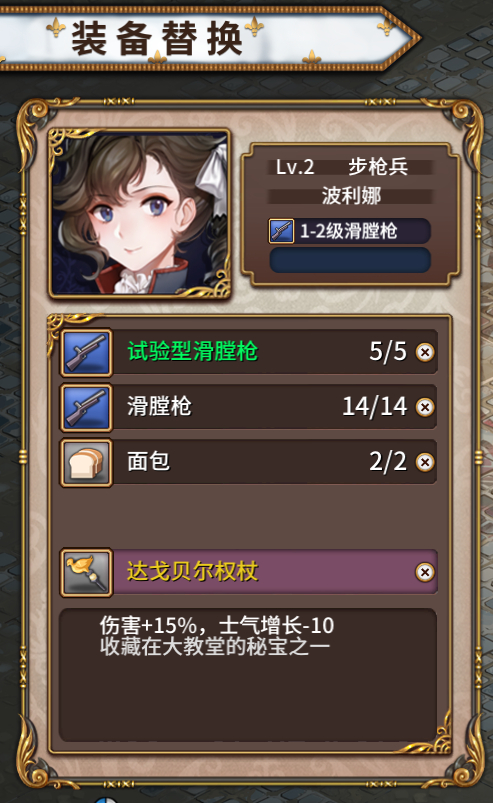This screenshot has width=493, height=803.
Task: Click the 1-2级滑膛枪 skill slot
Action: [350, 231]
